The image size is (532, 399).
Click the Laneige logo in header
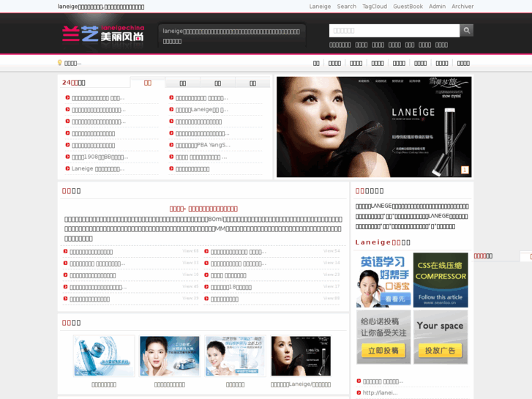[x=103, y=33]
